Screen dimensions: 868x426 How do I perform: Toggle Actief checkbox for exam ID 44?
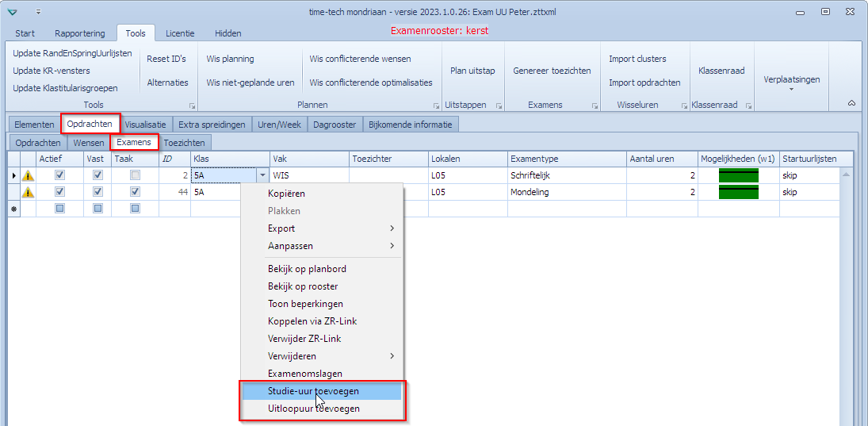[x=59, y=192]
